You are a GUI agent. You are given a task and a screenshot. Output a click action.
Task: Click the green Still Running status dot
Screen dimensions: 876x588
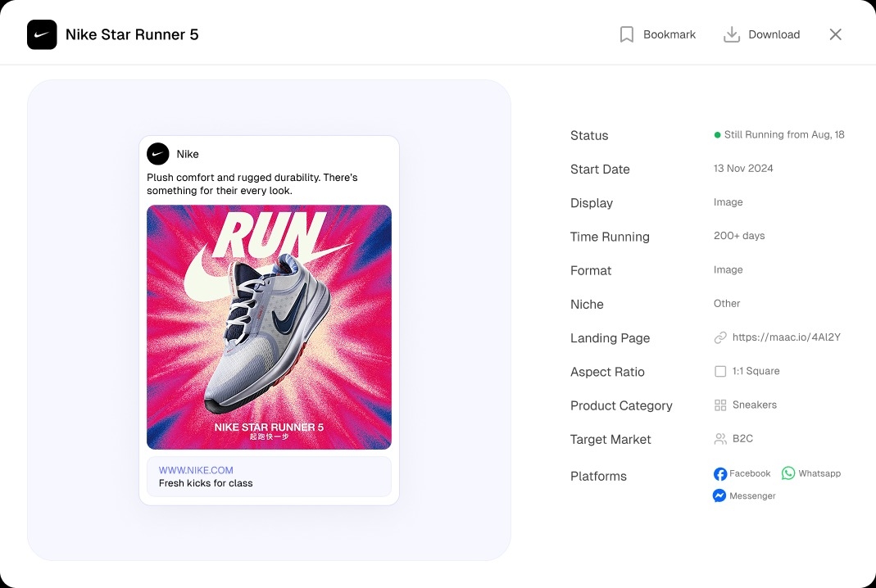click(717, 134)
